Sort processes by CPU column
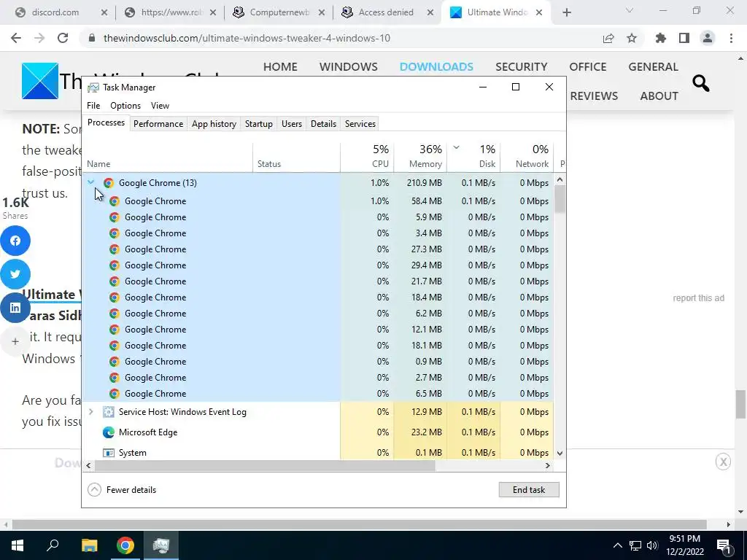Viewport: 747px width, 560px height. coord(368,157)
